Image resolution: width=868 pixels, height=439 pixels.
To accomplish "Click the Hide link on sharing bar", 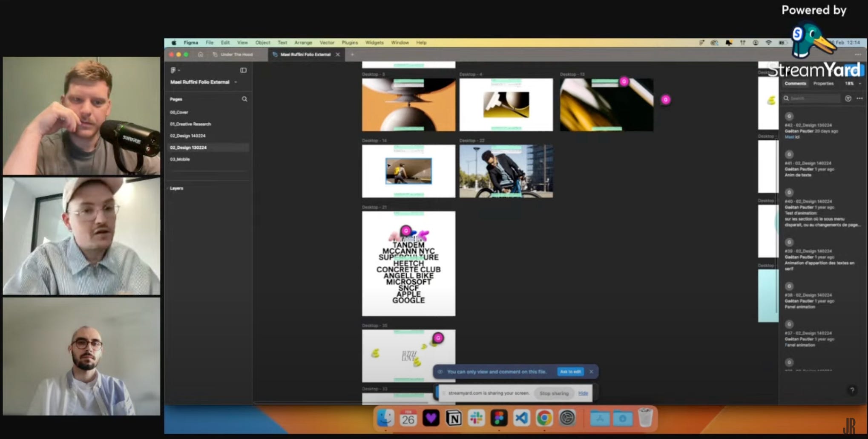I will [x=583, y=393].
